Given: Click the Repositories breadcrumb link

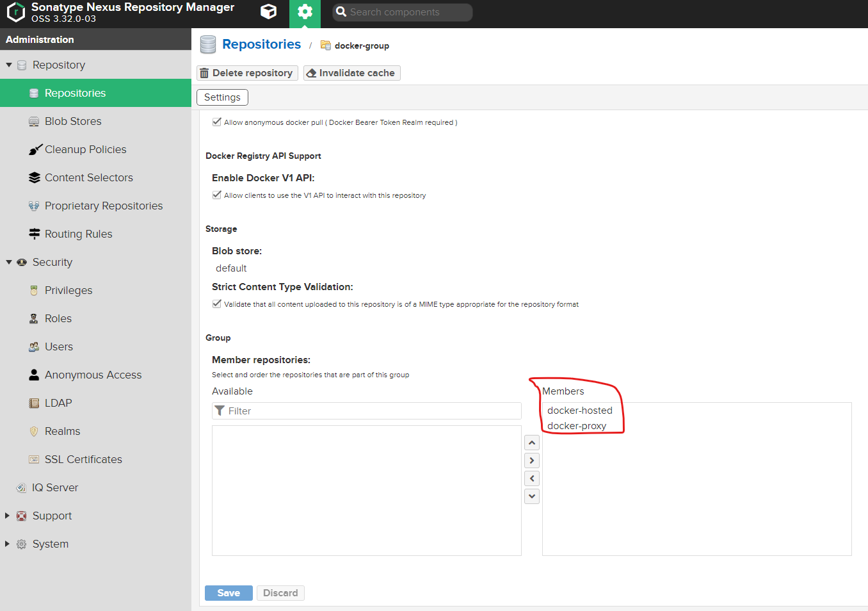Looking at the screenshot, I should (x=261, y=44).
